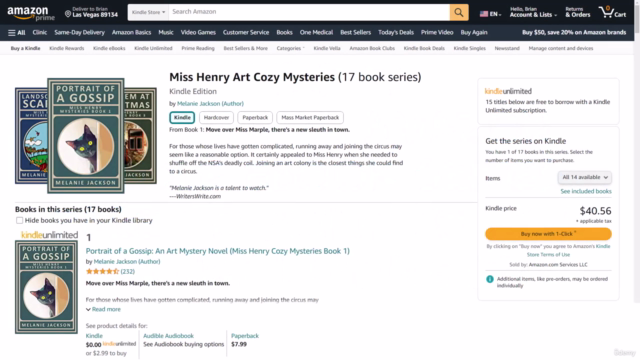
Task: Click the kindleunlimited logo in the right panel
Action: (x=508, y=91)
